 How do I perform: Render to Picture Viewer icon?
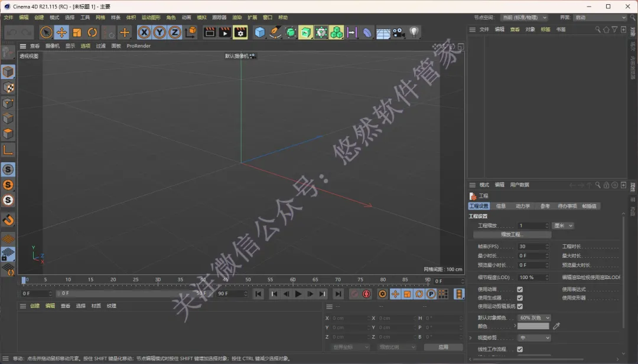[225, 32]
